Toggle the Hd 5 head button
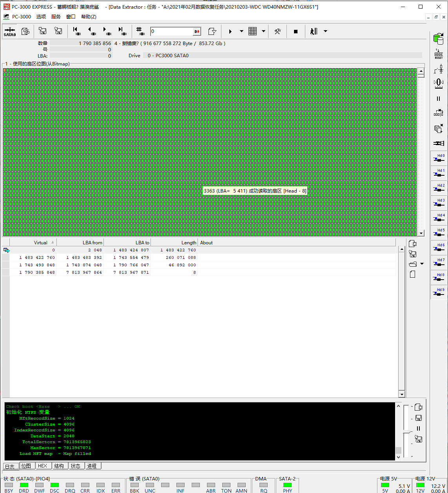This screenshot has height=493, width=448. [x=439, y=233]
